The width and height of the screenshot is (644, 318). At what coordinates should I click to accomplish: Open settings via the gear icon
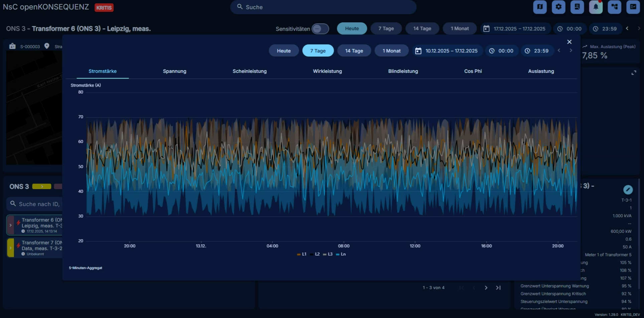tap(558, 7)
